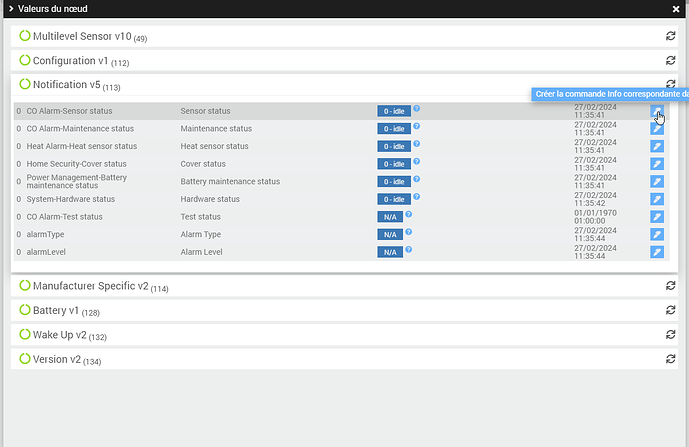Click the 0 - idle Maintenance status badge
689x447 pixels.
coord(394,129)
